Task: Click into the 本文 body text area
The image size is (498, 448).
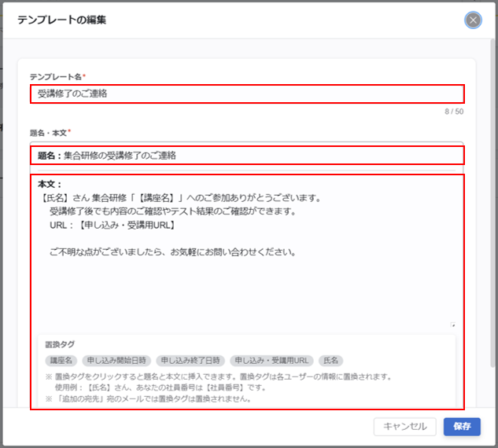Action: click(x=247, y=254)
